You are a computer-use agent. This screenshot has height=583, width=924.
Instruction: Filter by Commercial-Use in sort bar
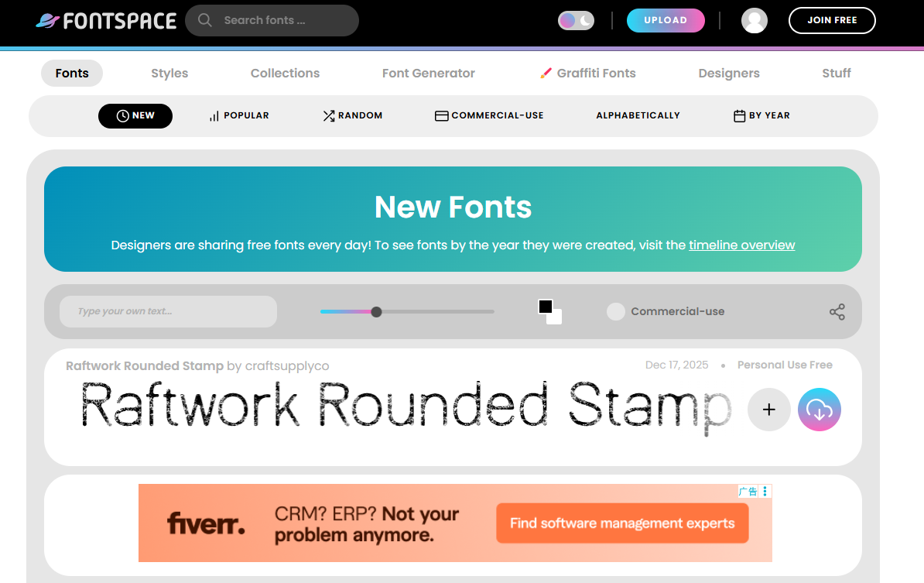pyautogui.click(x=489, y=116)
